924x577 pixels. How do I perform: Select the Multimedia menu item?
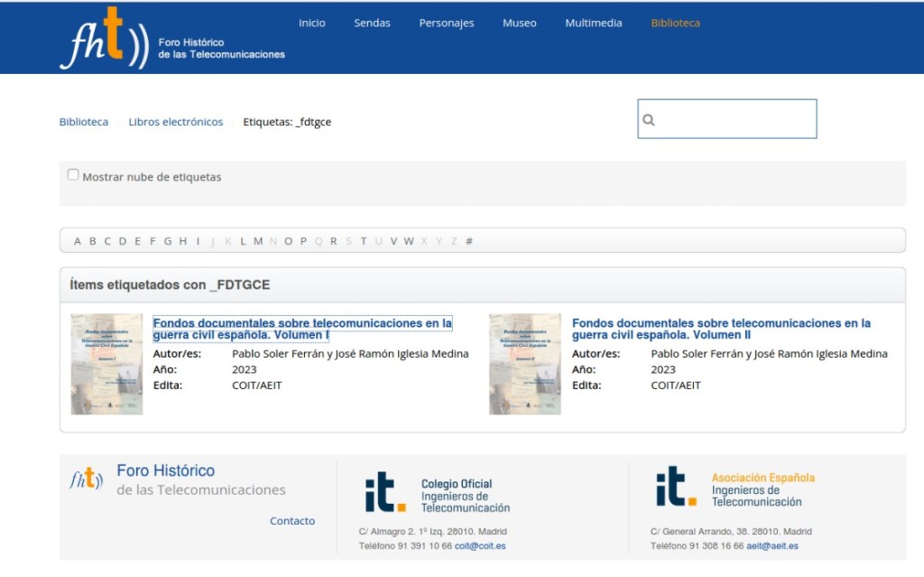(593, 23)
